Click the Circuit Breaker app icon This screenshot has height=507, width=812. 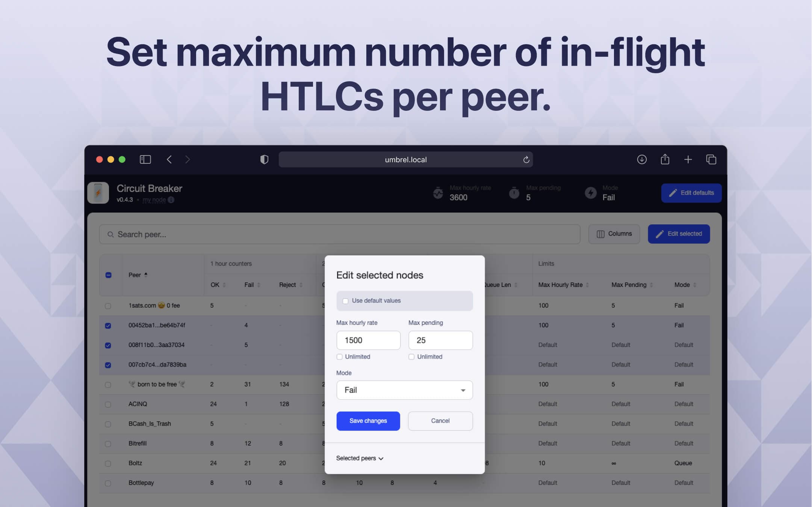(x=99, y=193)
